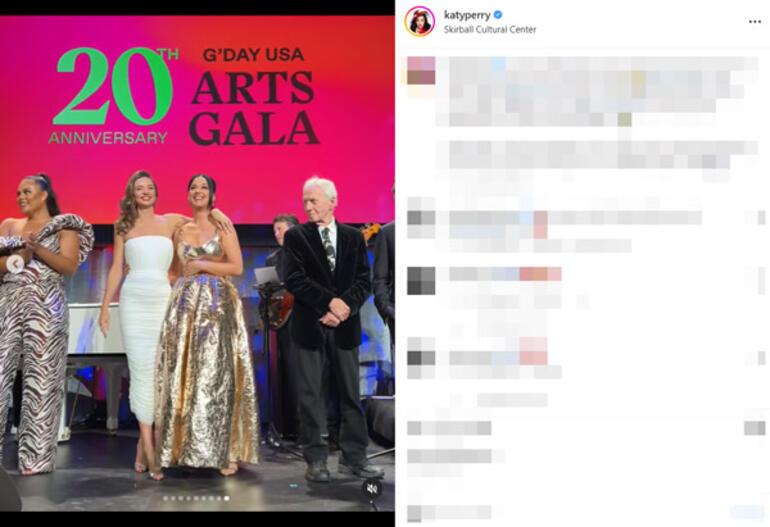This screenshot has height=527, width=770.
Task: Open the katyperry profile picture avatar
Action: pyautogui.click(x=420, y=22)
